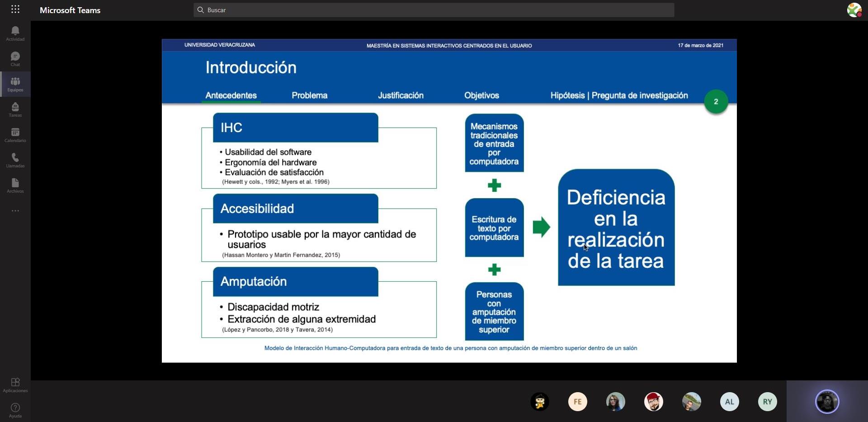868x422 pixels.
Task: Open the app launcher grid
Action: [x=15, y=9]
